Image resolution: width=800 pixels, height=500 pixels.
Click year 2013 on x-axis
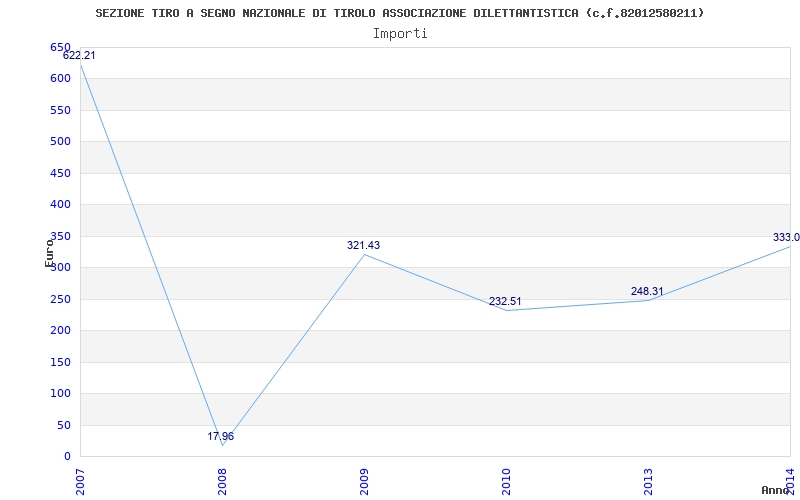click(x=648, y=482)
